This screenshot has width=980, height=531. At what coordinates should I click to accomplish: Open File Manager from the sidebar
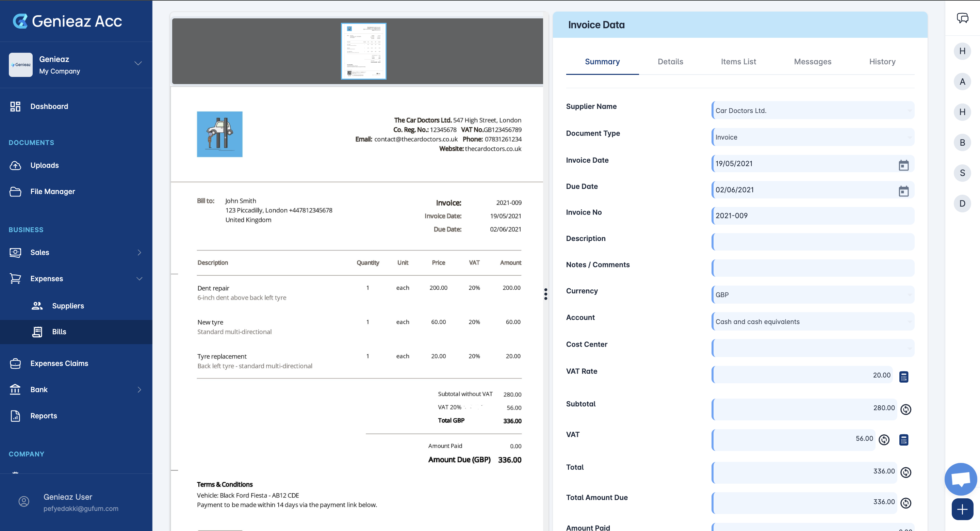tap(52, 191)
